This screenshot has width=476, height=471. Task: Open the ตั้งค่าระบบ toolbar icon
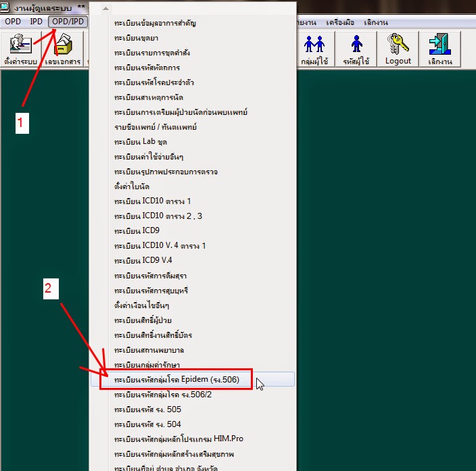click(x=21, y=49)
